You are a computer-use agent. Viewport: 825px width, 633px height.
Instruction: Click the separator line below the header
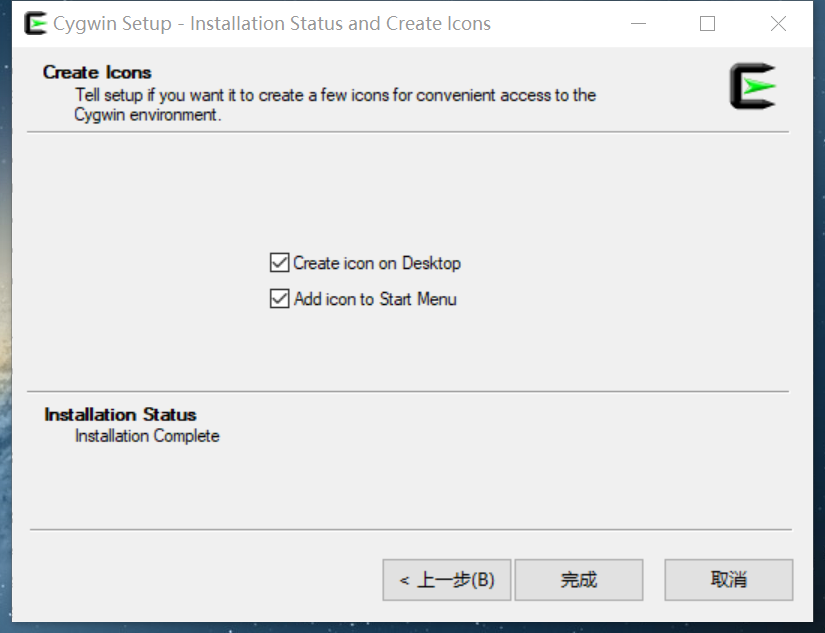coord(408,132)
